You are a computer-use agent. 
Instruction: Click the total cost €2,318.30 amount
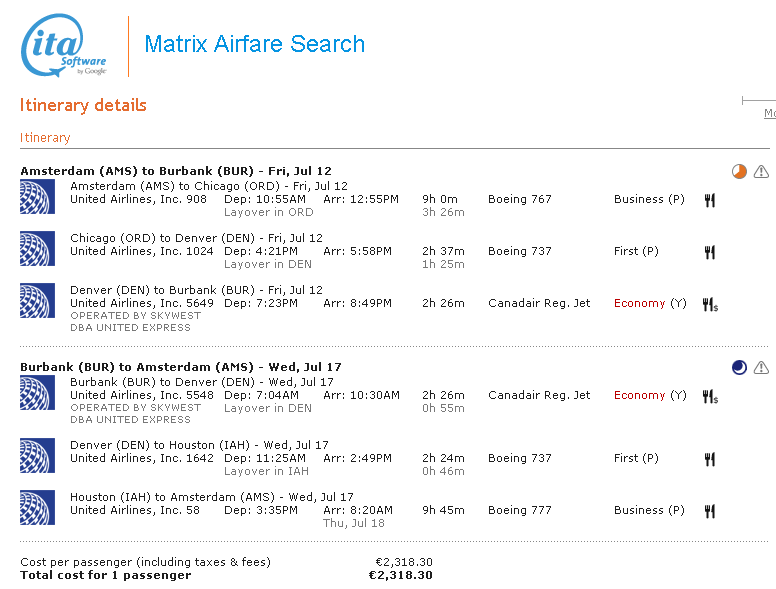(x=400, y=575)
